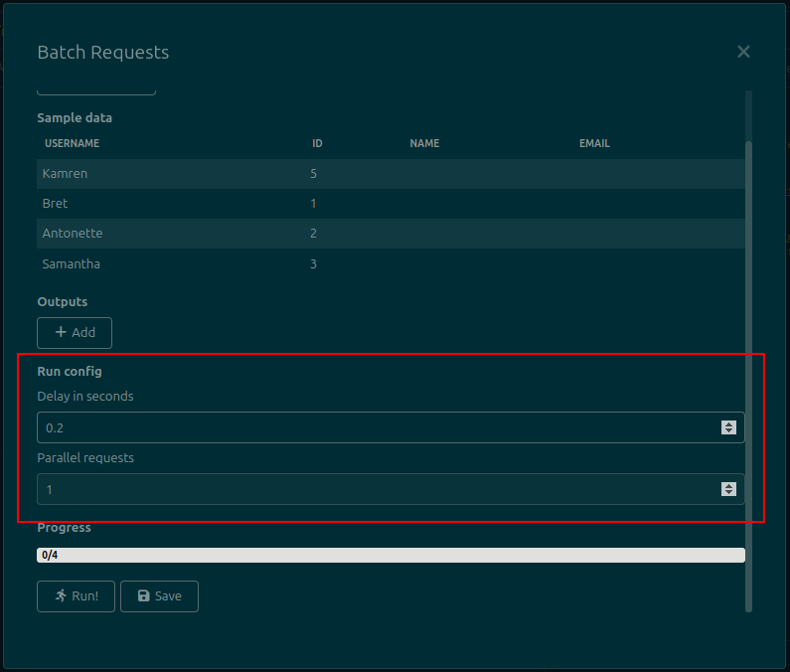Select the Antonette username cell
The width and height of the screenshot is (790, 672).
tap(73, 234)
